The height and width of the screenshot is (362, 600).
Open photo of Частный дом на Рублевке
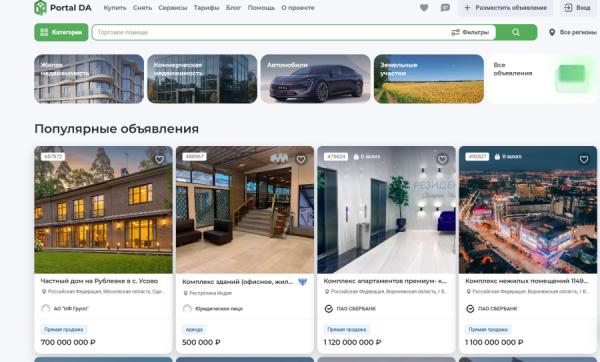coord(103,210)
